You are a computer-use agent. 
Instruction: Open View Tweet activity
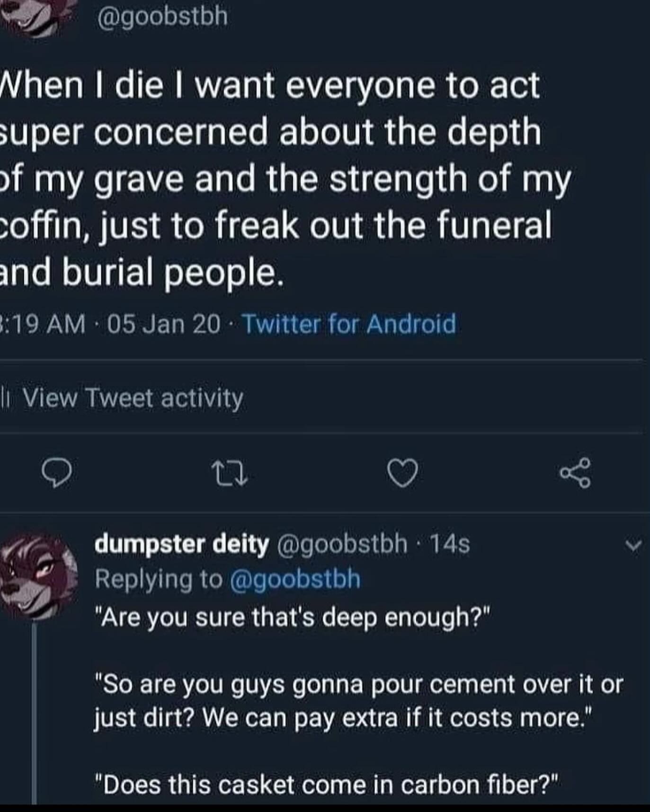[133, 398]
